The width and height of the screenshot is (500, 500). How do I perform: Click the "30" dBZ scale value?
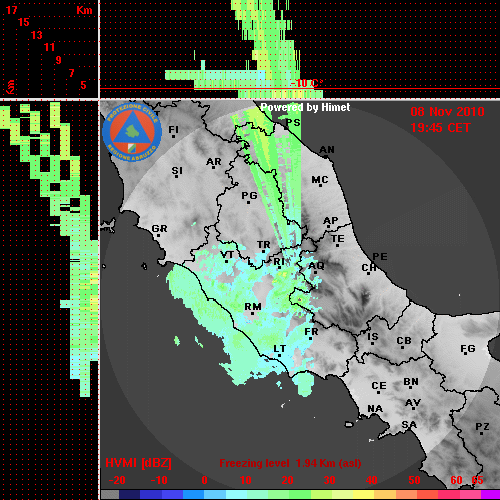pos(329,480)
